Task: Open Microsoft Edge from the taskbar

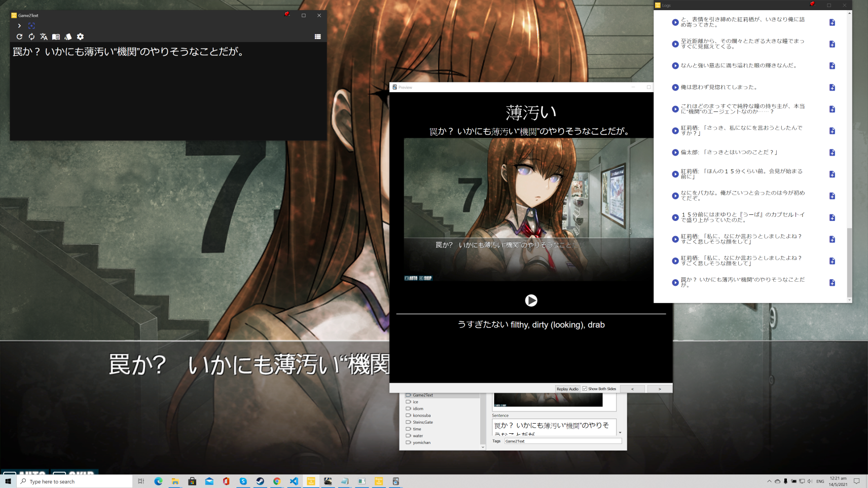Action: point(158,481)
